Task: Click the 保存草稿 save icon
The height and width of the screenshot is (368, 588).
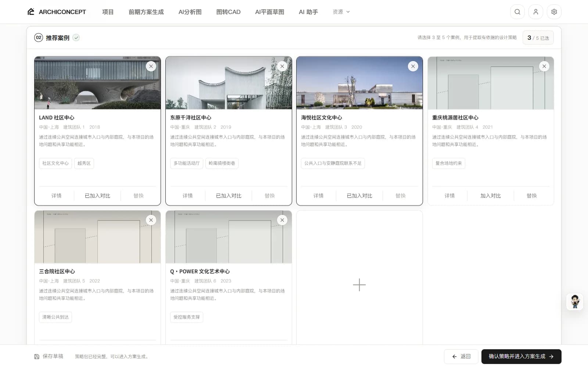Action: click(x=37, y=357)
